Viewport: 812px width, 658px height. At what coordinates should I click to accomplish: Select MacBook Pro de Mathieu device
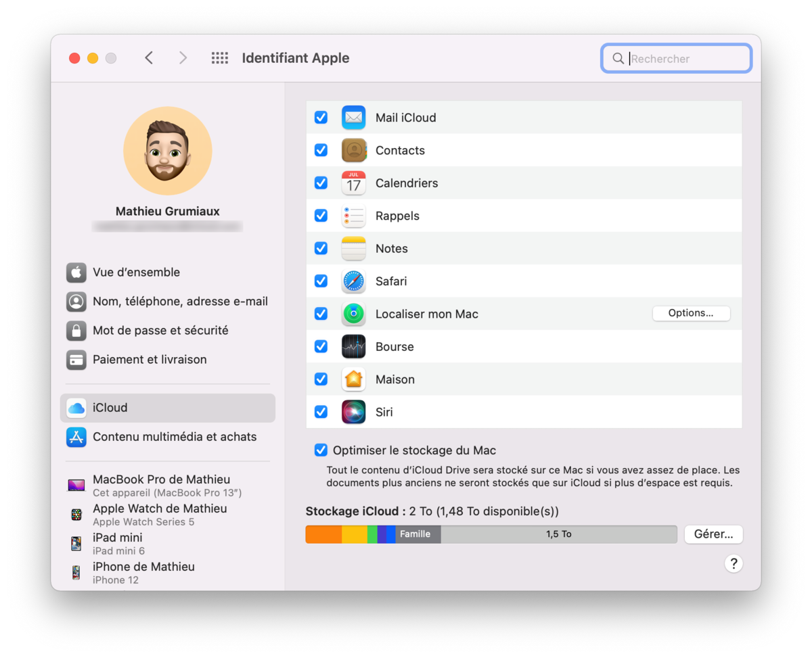(168, 486)
